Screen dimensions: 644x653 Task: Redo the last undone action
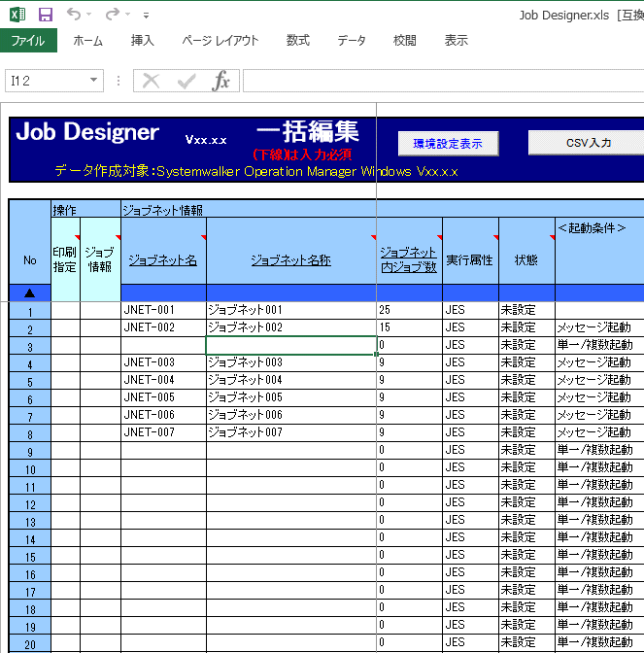click(113, 15)
